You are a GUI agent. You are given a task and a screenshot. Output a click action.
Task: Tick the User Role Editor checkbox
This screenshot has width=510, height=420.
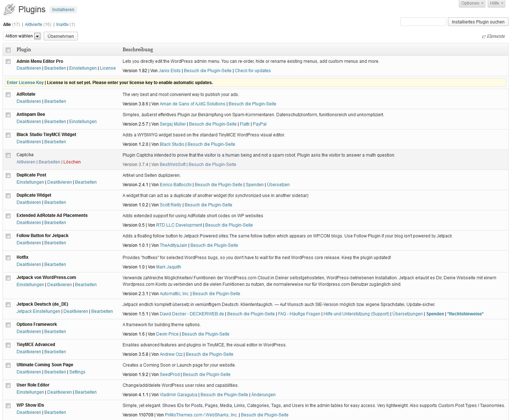click(x=8, y=385)
